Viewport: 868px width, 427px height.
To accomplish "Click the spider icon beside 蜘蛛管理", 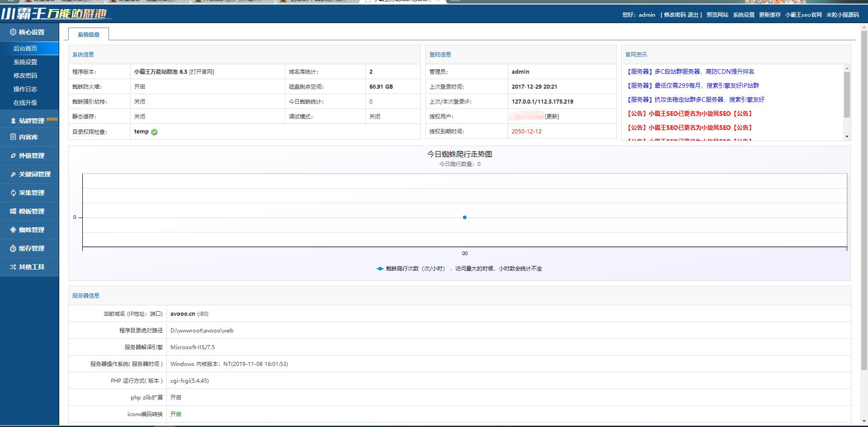I will coord(13,230).
